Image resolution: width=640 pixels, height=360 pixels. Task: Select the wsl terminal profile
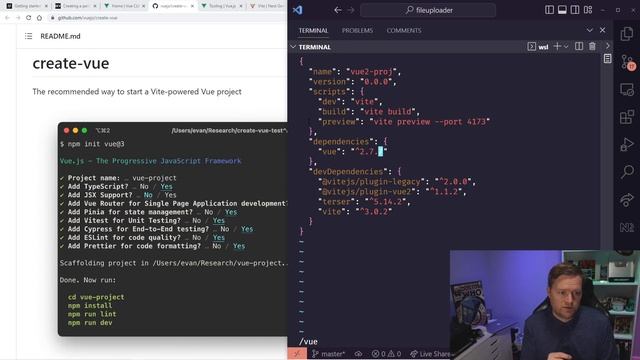coord(538,47)
